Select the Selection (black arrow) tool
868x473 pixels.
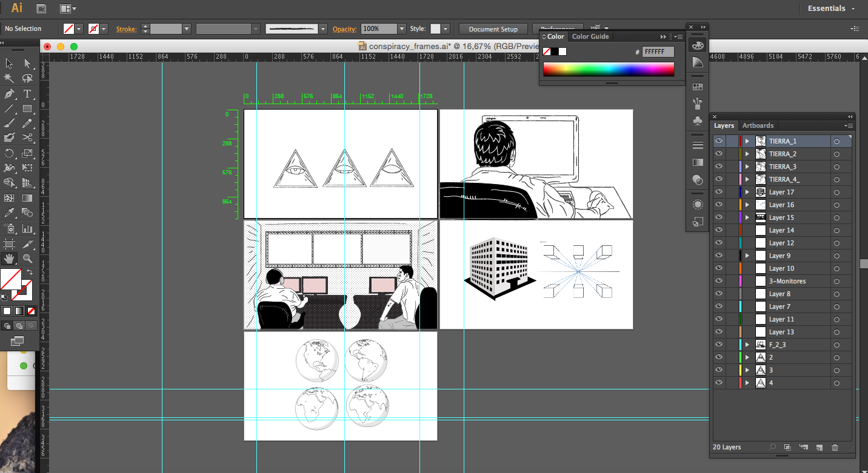pos(9,63)
